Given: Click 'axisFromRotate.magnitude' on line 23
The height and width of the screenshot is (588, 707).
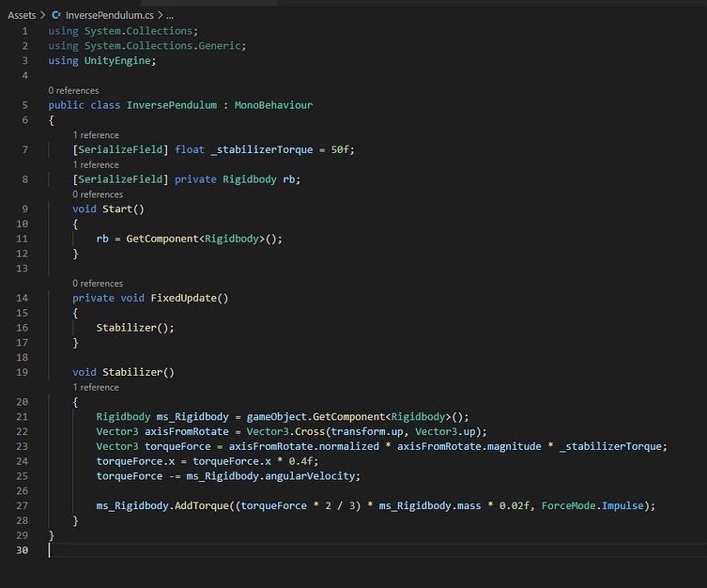Looking at the screenshot, I should [x=469, y=446].
